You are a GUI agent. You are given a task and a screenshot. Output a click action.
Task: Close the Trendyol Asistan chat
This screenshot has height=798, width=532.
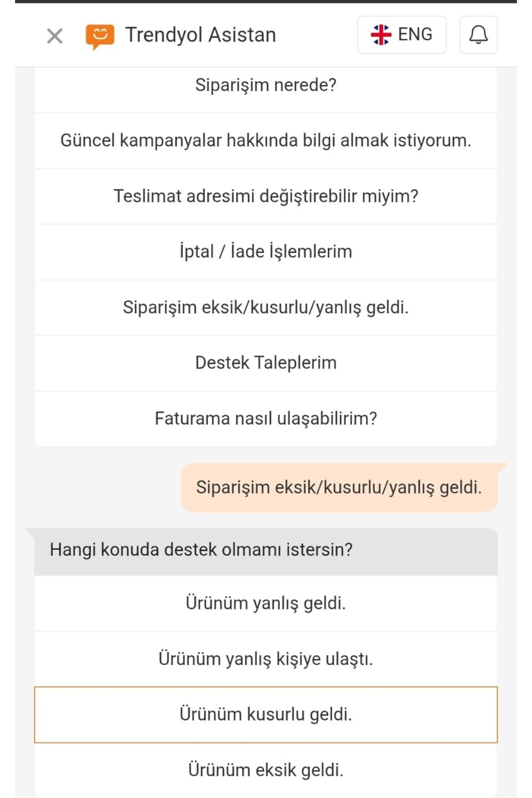(x=55, y=36)
